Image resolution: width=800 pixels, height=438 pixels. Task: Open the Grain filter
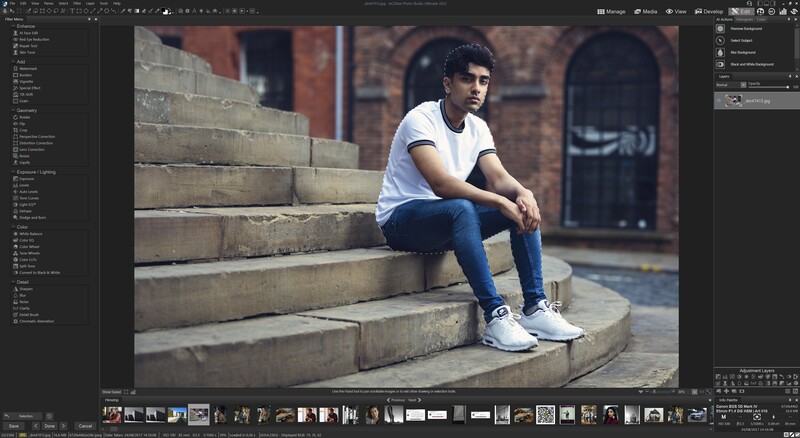pos(23,101)
